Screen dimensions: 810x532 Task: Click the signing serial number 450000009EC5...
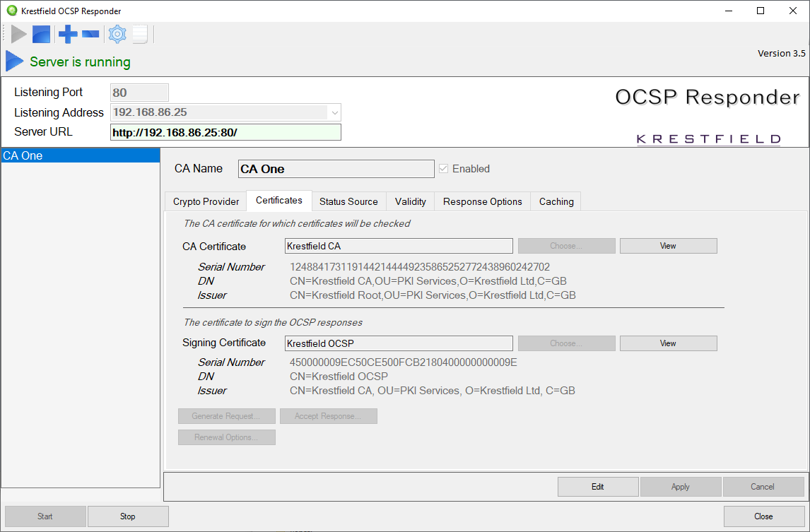pos(404,362)
